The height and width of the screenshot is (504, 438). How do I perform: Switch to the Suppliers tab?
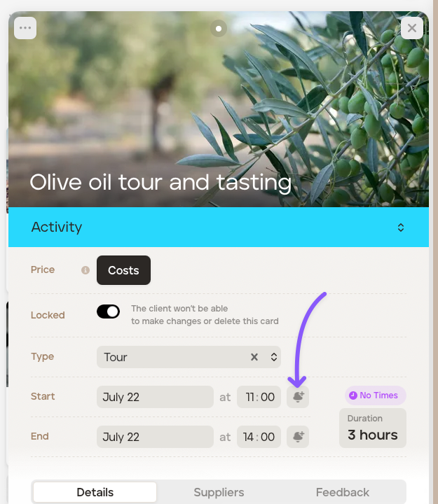(x=219, y=492)
